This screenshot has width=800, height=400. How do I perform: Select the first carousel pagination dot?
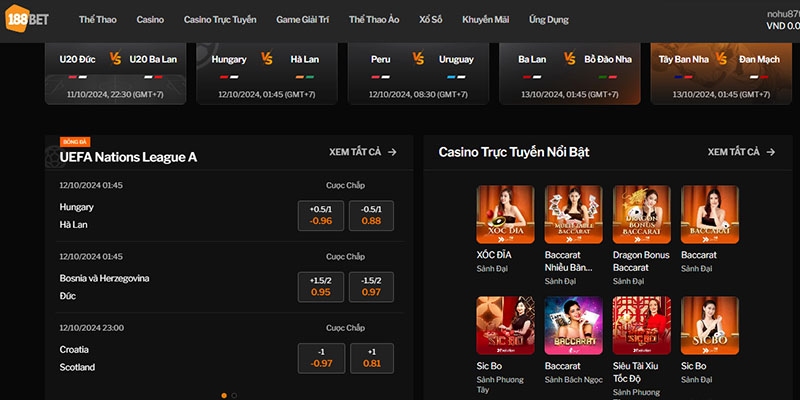(224, 395)
